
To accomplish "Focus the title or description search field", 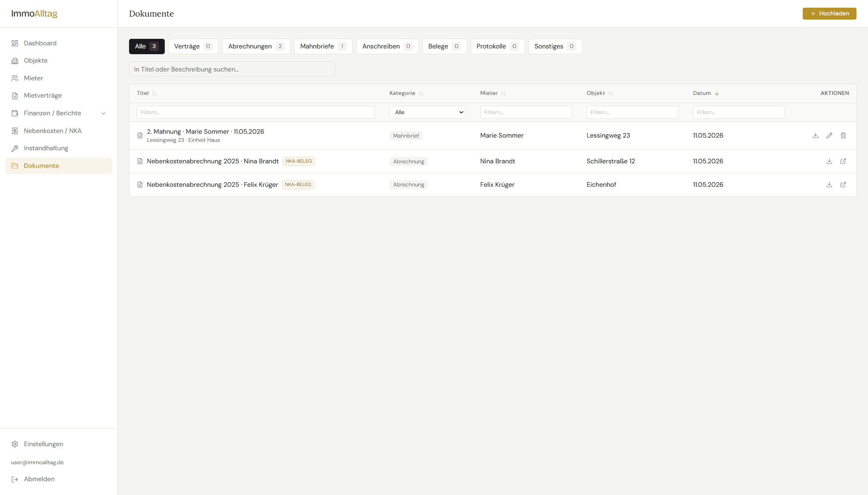I will pos(232,69).
